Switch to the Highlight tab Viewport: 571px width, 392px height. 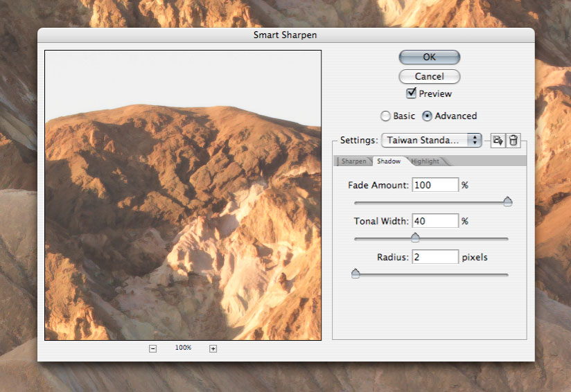[x=425, y=161]
